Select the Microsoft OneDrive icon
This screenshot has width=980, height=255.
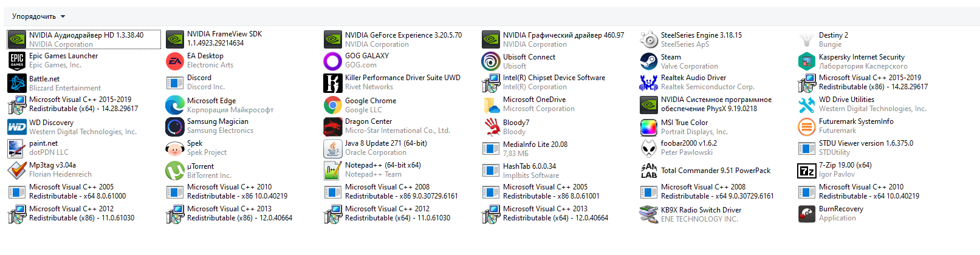pos(491,104)
